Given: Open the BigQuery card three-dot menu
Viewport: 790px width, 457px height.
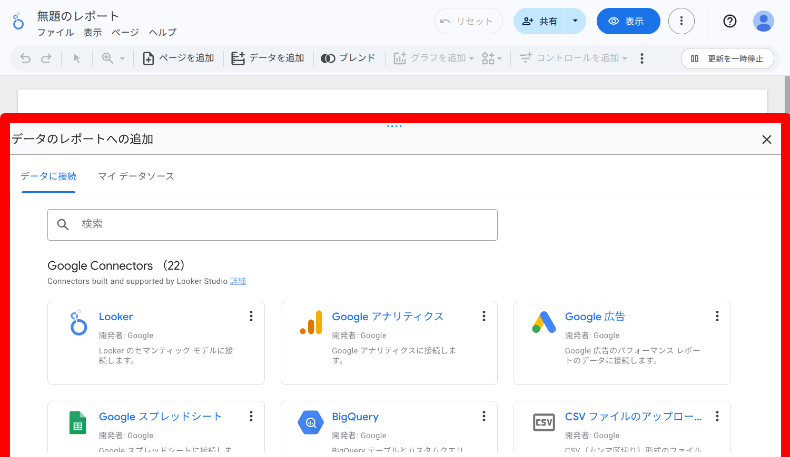Looking at the screenshot, I should (484, 416).
